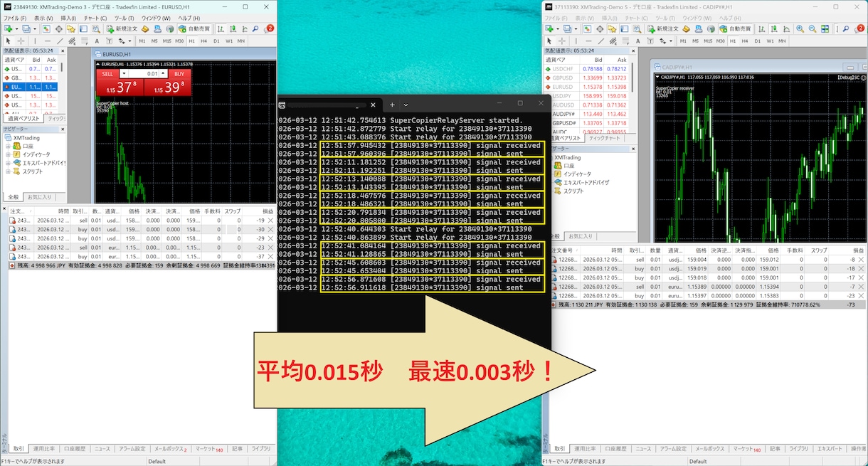
Task: Click zoom out magnifier in right terminal toolbar
Action: pyautogui.click(x=813, y=29)
